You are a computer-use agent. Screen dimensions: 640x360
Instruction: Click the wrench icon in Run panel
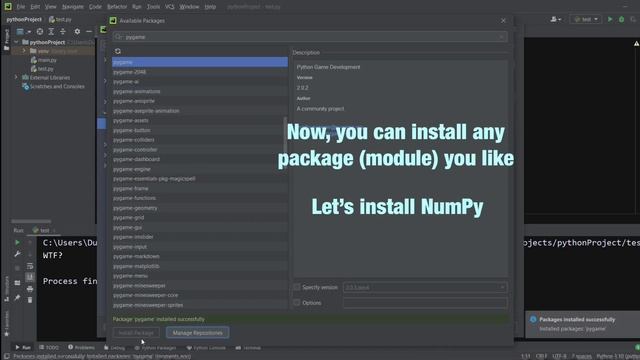click(x=17, y=254)
